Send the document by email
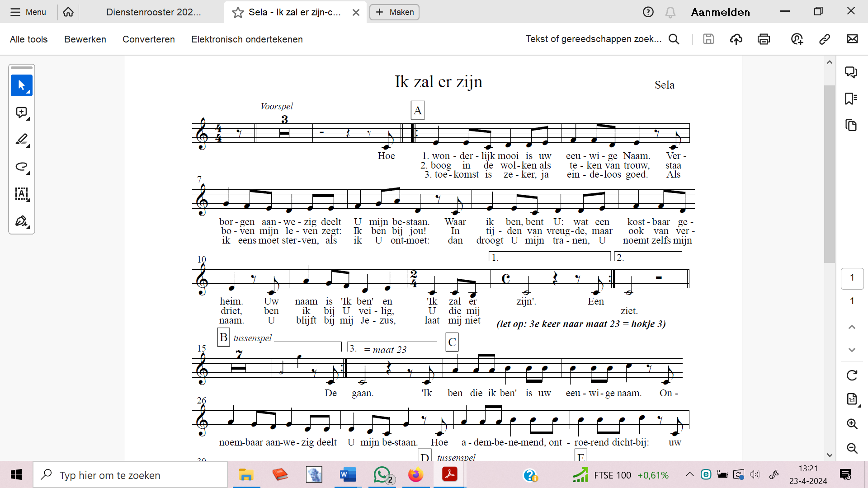868x488 pixels. tap(852, 39)
